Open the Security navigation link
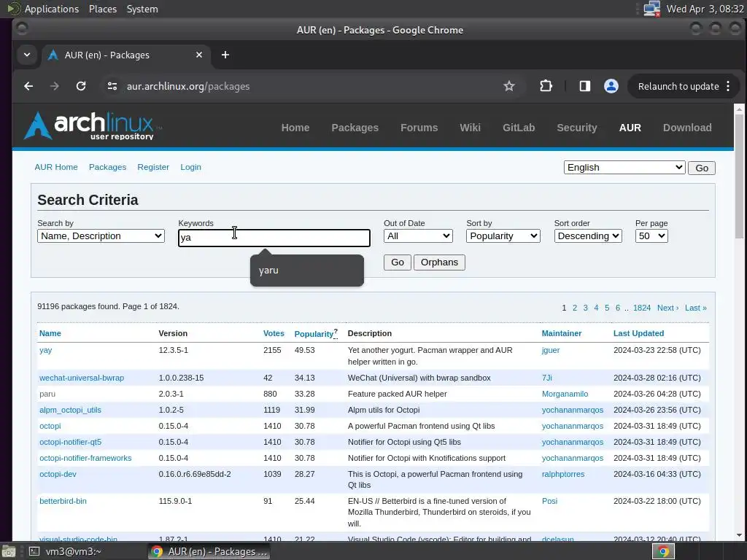 click(x=577, y=128)
